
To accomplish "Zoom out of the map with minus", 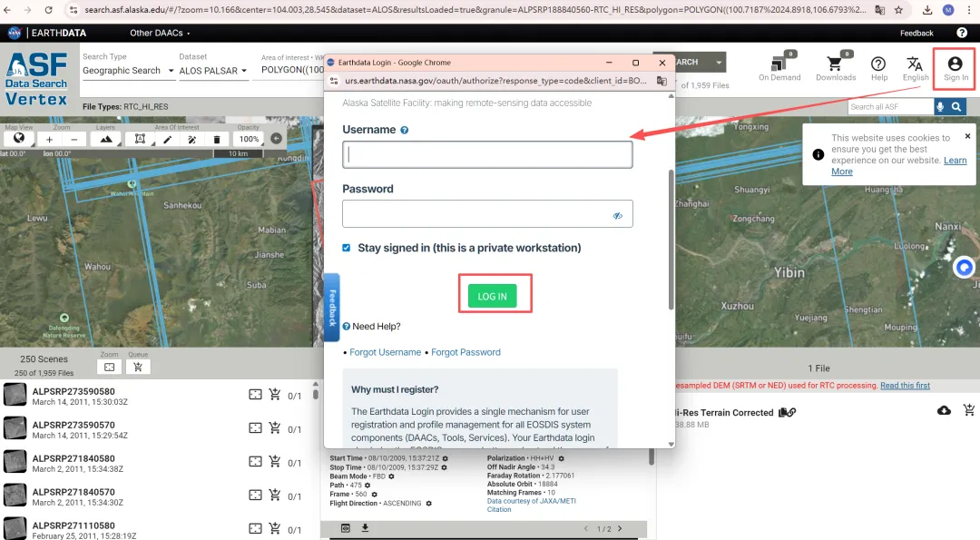I will (x=73, y=139).
